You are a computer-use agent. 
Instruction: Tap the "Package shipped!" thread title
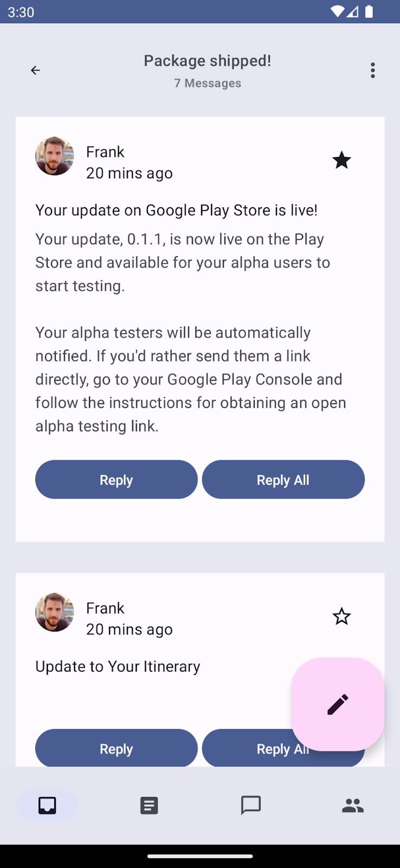[x=208, y=61]
